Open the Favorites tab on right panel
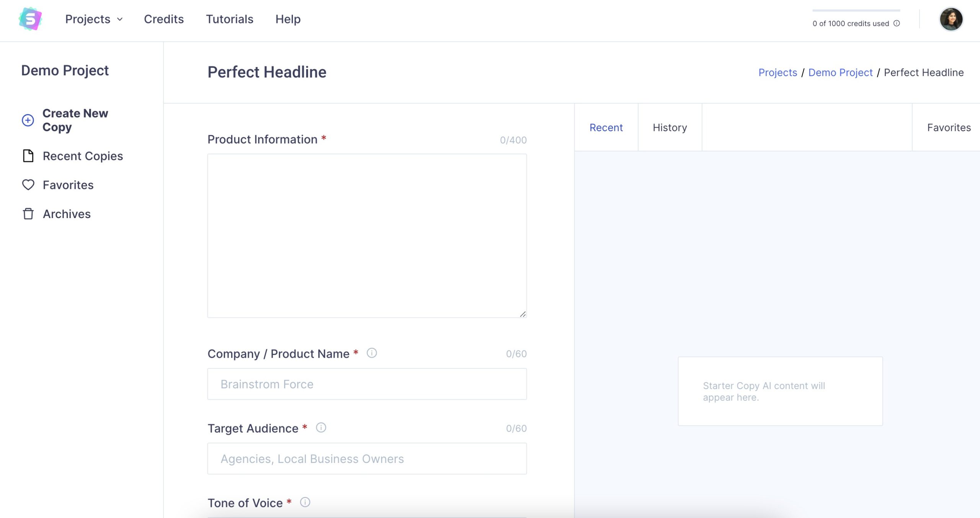 click(949, 127)
